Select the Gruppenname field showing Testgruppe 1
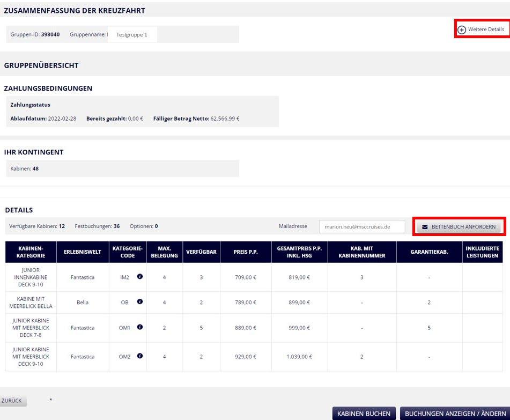510x420 pixels. pyautogui.click(x=132, y=34)
